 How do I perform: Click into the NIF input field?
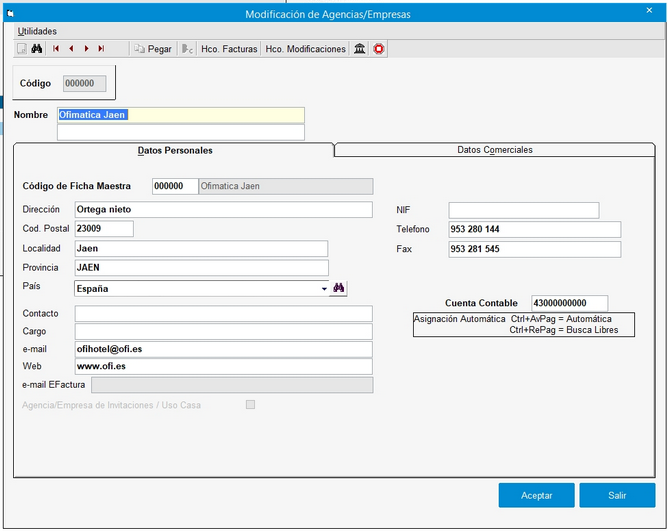pyautogui.click(x=523, y=210)
